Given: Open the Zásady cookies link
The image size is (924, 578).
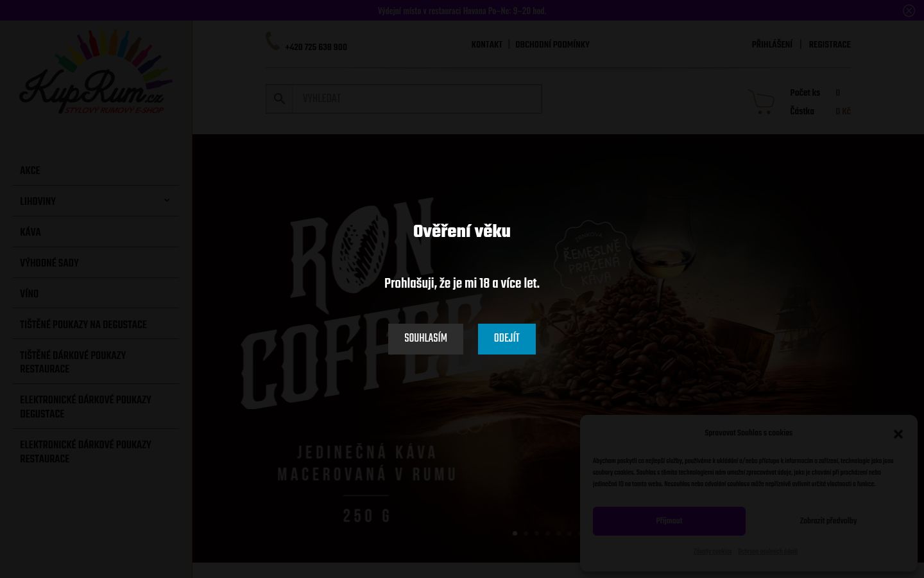Looking at the screenshot, I should pos(712,552).
